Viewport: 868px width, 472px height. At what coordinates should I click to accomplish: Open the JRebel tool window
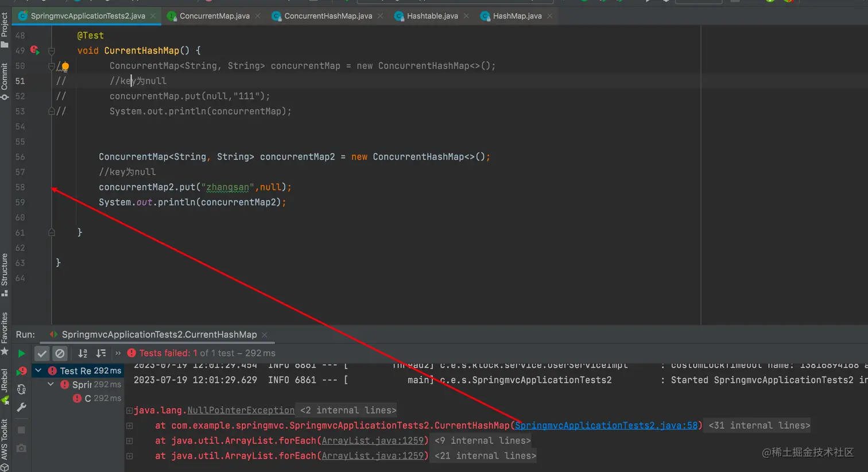point(5,386)
